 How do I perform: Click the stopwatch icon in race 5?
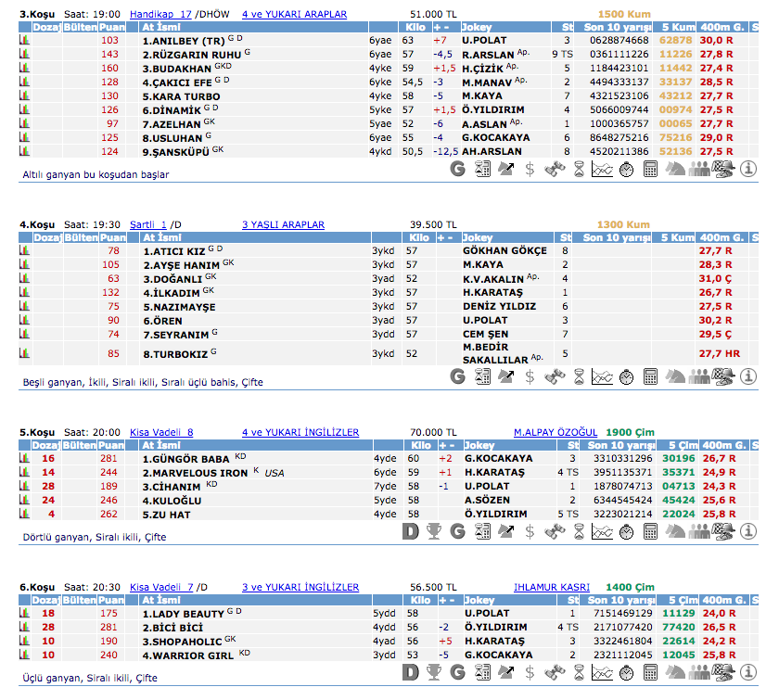(626, 531)
